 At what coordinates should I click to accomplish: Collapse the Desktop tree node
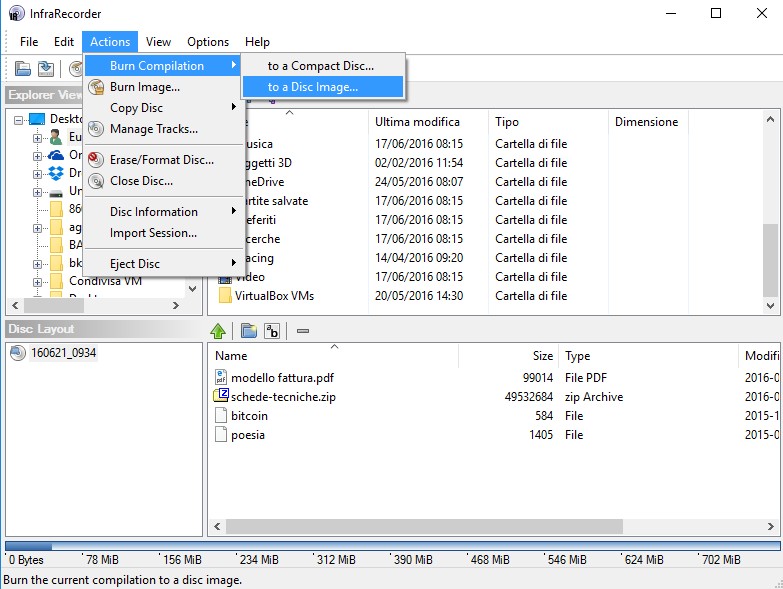[18, 120]
